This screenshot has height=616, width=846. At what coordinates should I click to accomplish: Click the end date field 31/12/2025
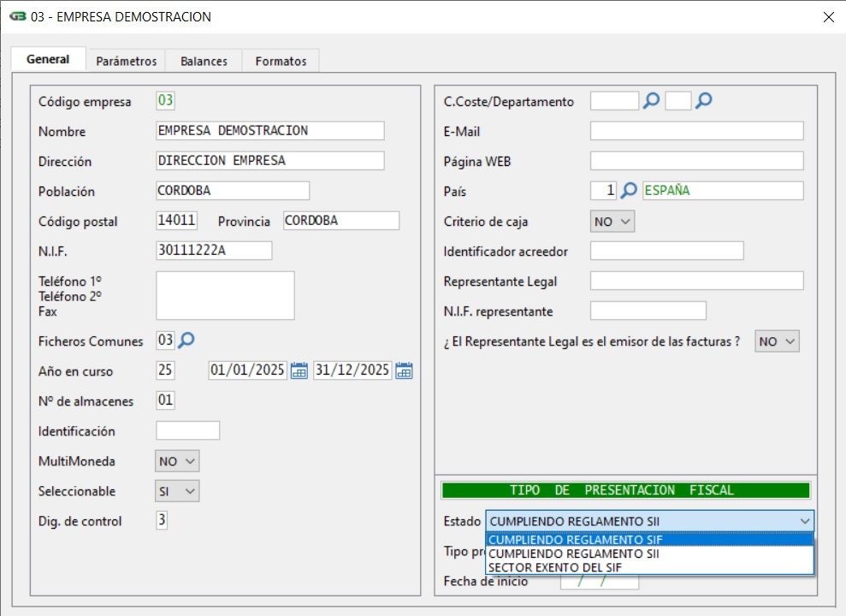(352, 370)
